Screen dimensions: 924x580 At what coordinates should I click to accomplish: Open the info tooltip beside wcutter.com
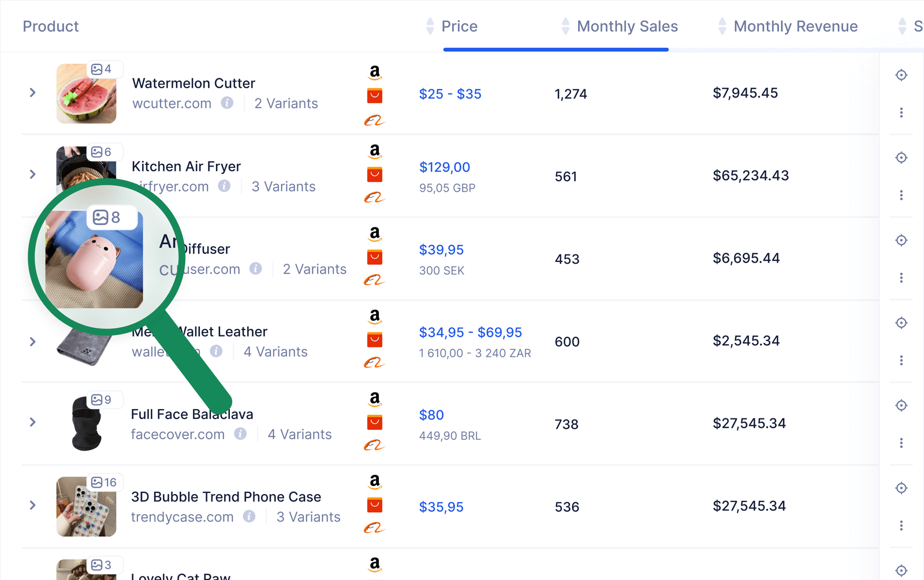pos(227,103)
